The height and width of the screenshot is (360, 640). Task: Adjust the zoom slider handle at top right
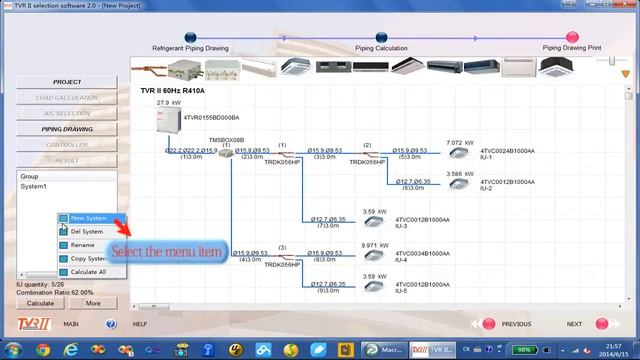[611, 61]
